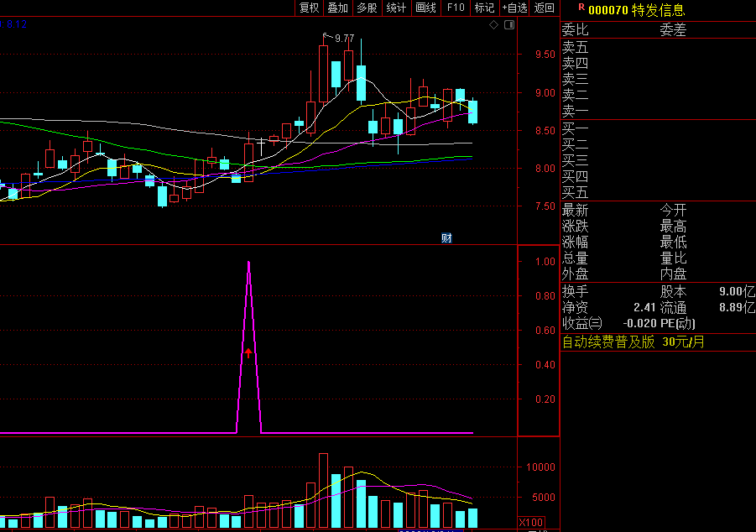Click the 9.50 price axis label
The height and width of the screenshot is (532, 756).
(x=545, y=55)
